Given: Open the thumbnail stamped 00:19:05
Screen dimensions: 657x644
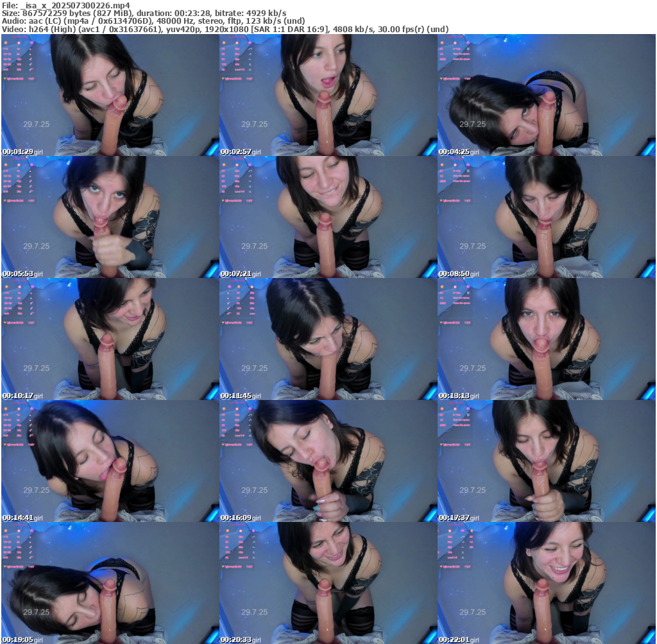Looking at the screenshot, I should coord(110,583).
